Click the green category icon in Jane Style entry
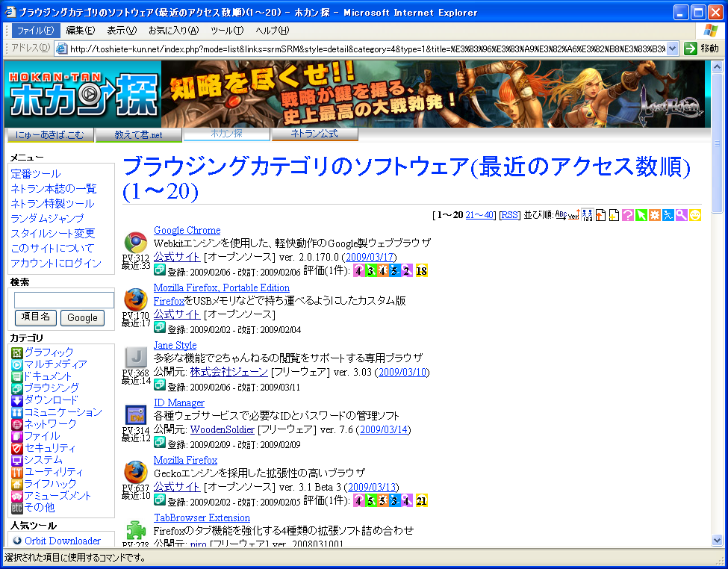 160,385
